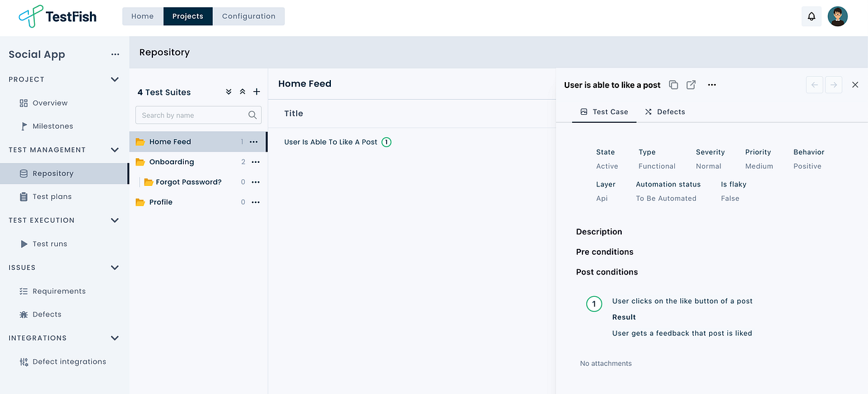
Task: Open the Configuration top menu
Action: click(248, 16)
